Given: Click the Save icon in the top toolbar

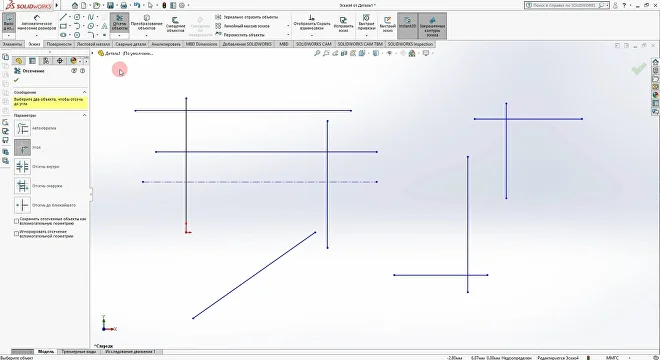Looking at the screenshot, I should click(x=110, y=5).
